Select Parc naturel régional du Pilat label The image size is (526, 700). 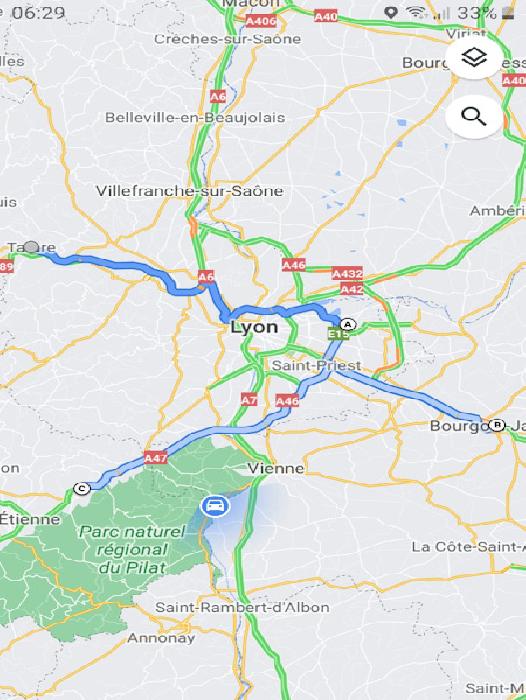coord(132,550)
